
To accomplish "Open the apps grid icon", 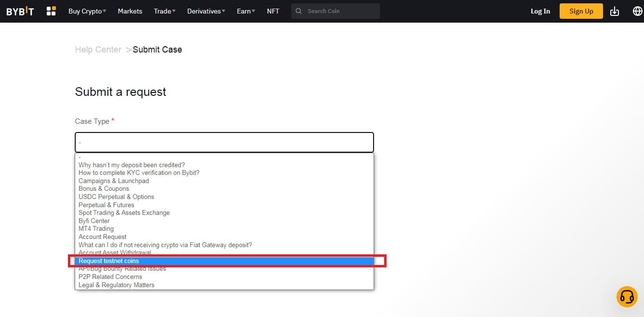I will (51, 11).
